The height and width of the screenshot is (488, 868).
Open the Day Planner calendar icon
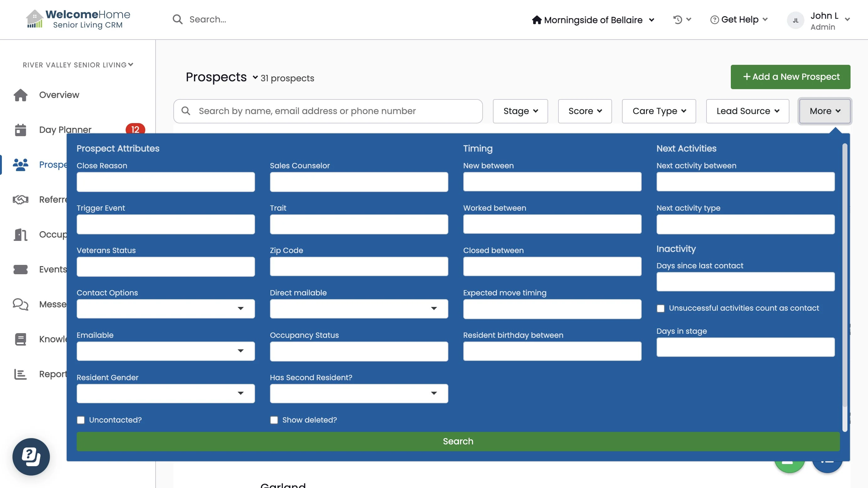[x=21, y=130]
